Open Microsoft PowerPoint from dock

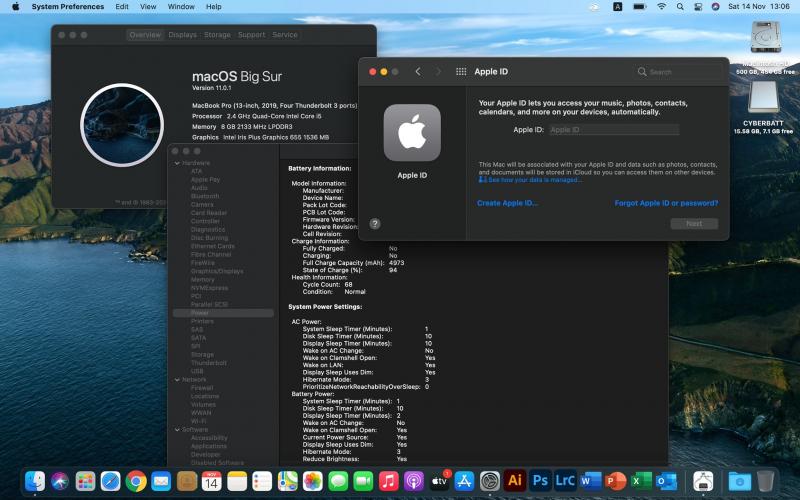(x=615, y=481)
